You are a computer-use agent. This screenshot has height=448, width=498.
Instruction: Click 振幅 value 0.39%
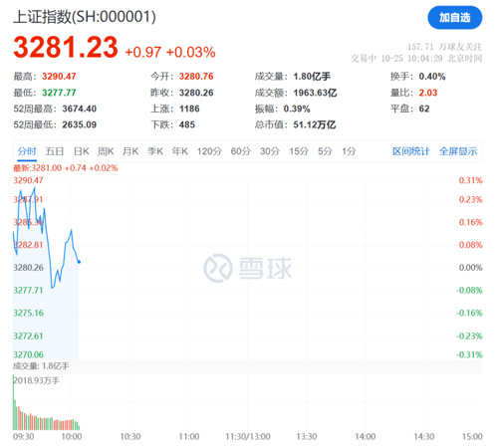point(297,109)
